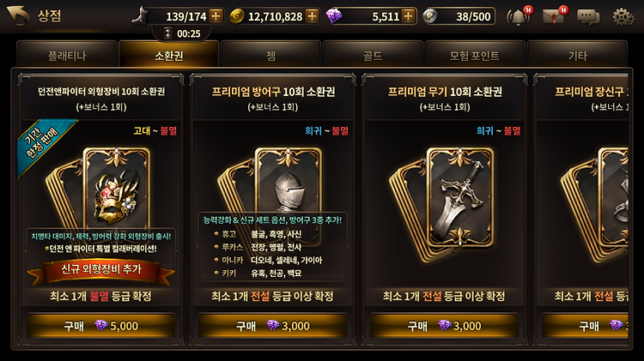The width and height of the screenshot is (644, 361).
Task: Open the 모험 포인트 tab
Action: (x=475, y=55)
